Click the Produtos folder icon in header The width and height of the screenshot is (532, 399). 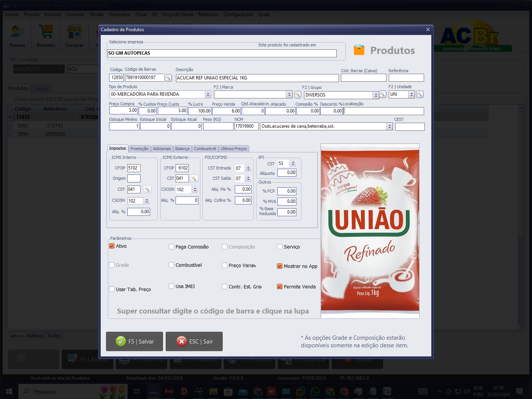(359, 50)
